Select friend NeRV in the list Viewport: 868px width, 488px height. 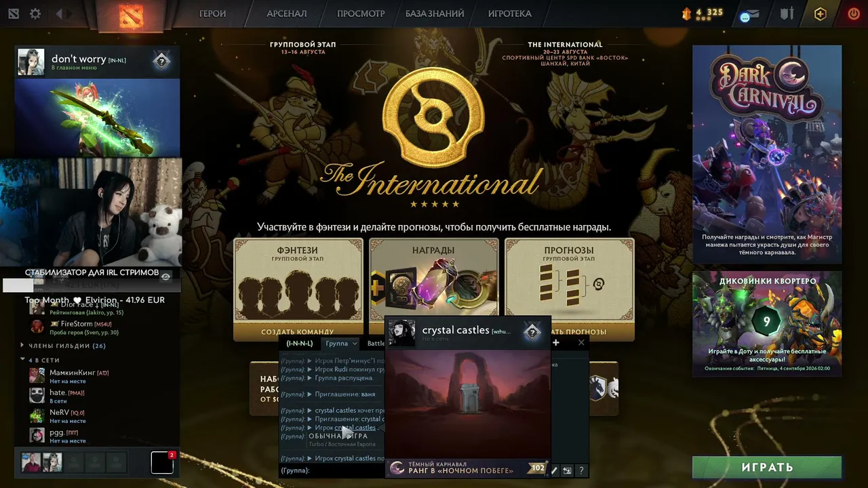click(x=98, y=415)
